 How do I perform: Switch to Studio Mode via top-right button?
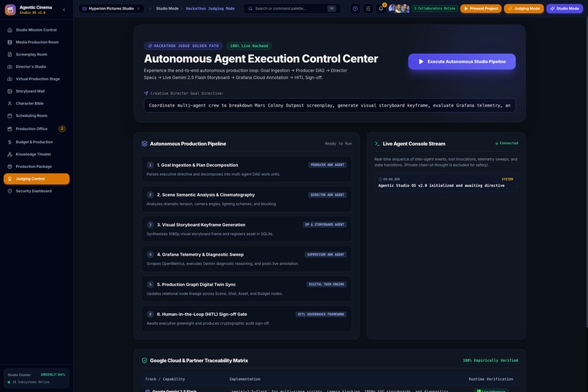pyautogui.click(x=565, y=8)
